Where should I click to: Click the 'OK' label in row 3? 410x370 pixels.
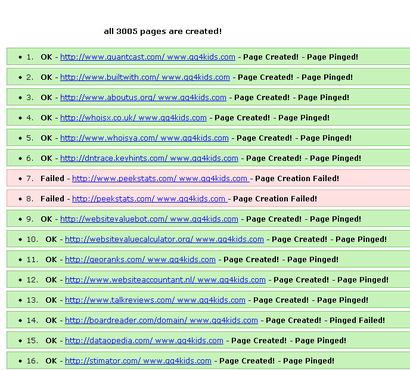pyautogui.click(x=46, y=98)
